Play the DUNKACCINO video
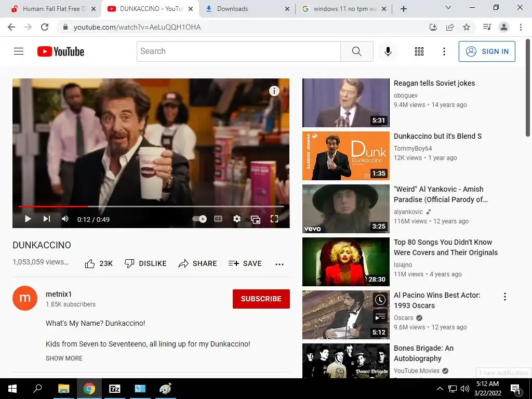This screenshot has height=399, width=532. pos(28,219)
